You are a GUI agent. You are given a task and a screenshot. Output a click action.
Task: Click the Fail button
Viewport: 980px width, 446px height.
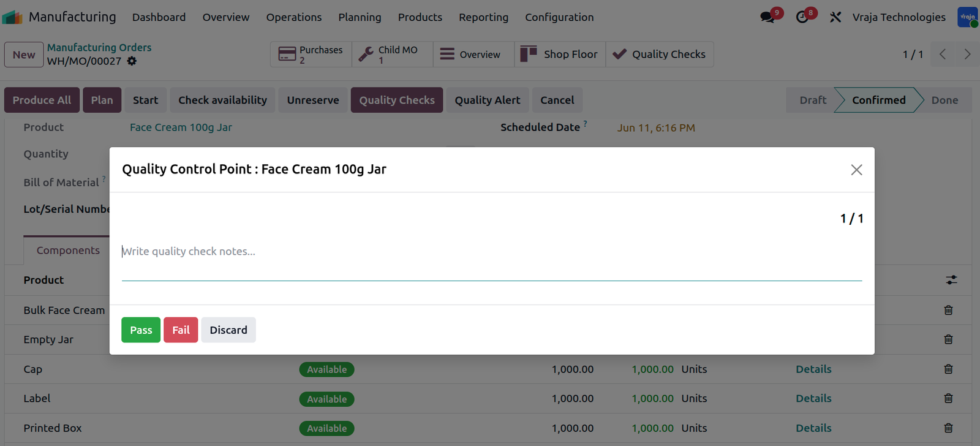pos(181,330)
